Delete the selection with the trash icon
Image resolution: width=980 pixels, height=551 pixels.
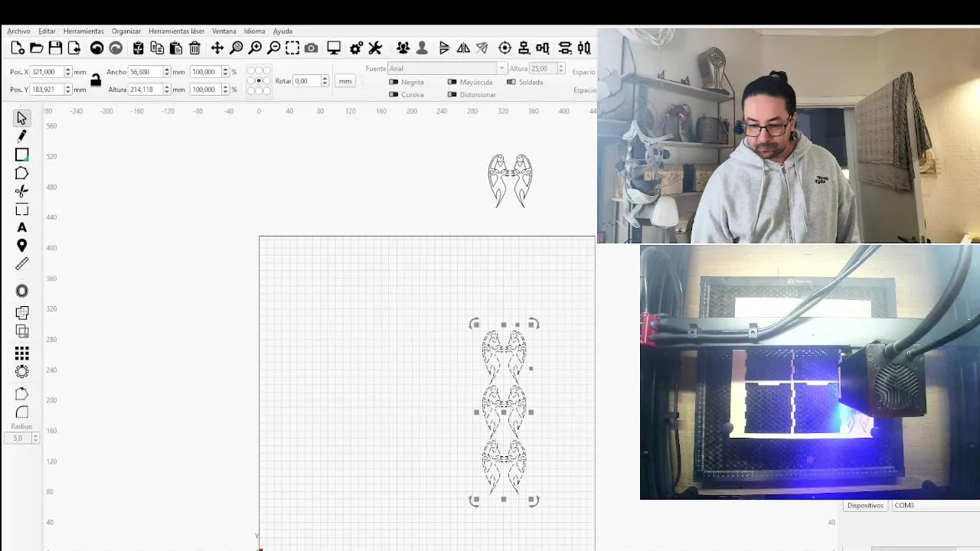point(194,48)
